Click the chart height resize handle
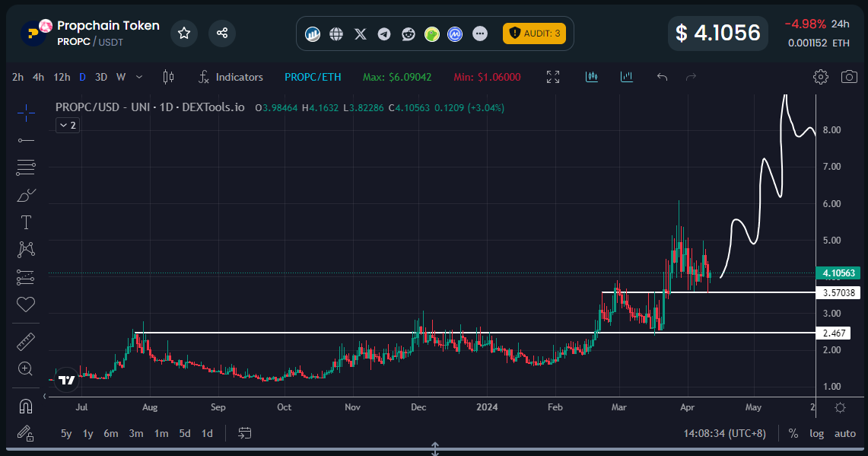The image size is (868, 456). pos(435,448)
